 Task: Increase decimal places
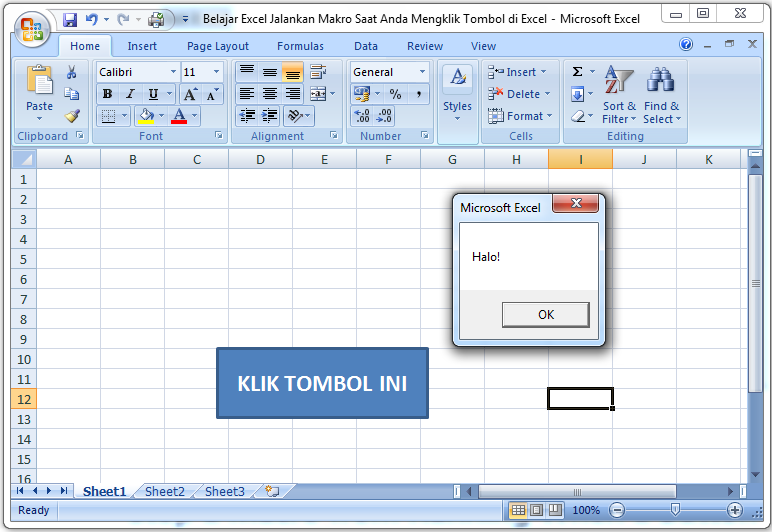pos(362,116)
